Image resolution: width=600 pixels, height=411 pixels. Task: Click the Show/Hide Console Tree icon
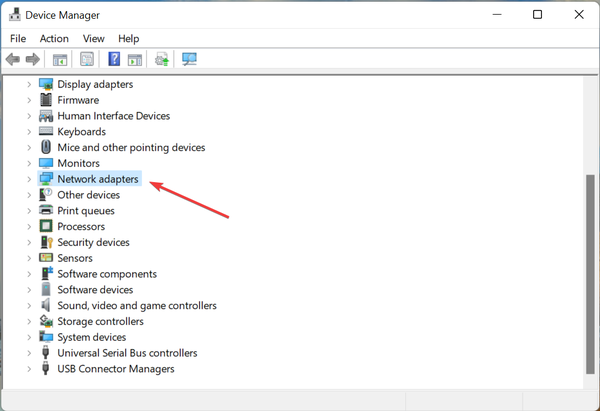pos(60,60)
